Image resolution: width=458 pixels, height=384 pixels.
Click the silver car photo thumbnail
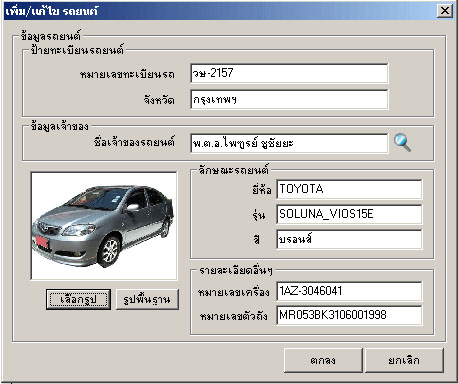pos(104,226)
